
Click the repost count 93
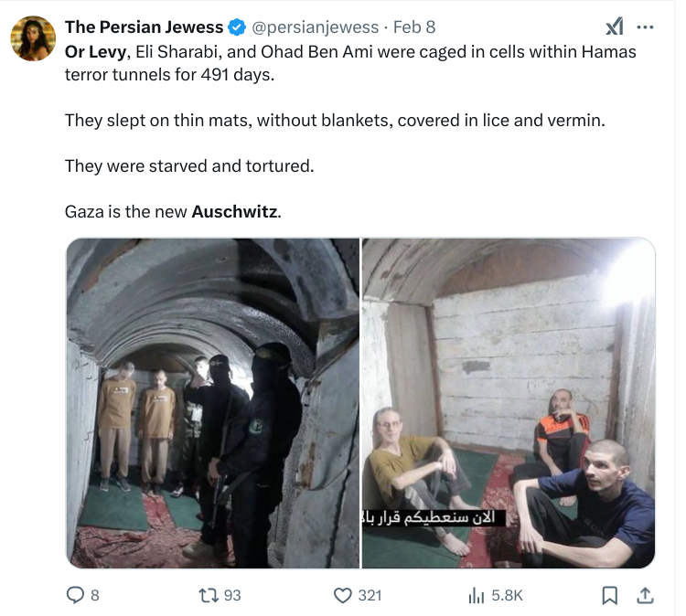point(232,596)
